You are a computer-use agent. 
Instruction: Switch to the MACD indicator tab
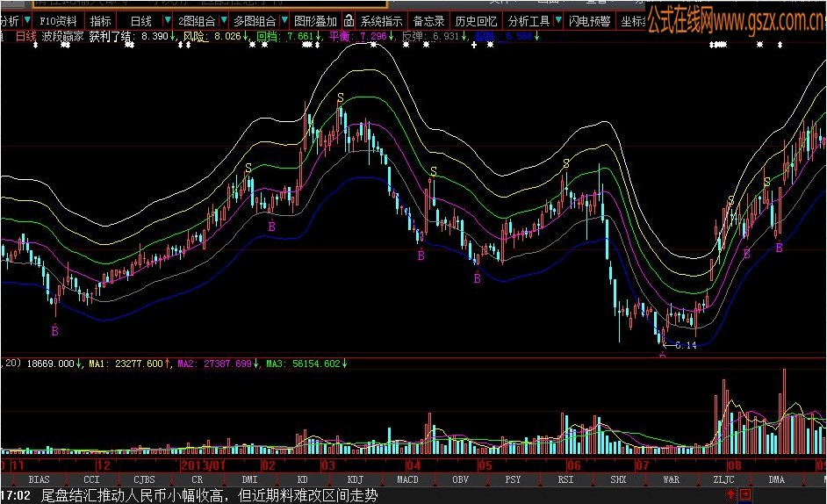(x=407, y=479)
